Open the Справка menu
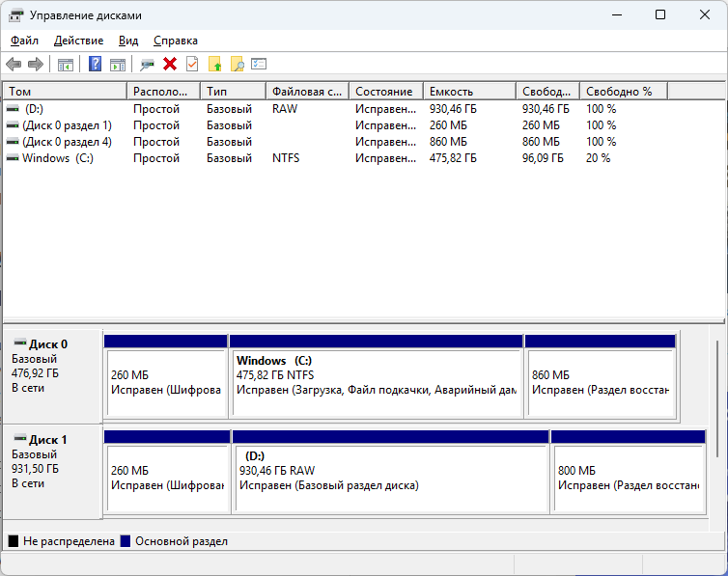Viewport: 728px width, 576px height. pos(176,41)
